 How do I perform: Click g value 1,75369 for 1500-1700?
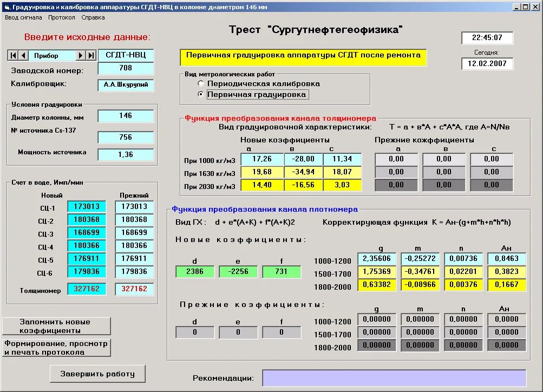[x=377, y=272]
